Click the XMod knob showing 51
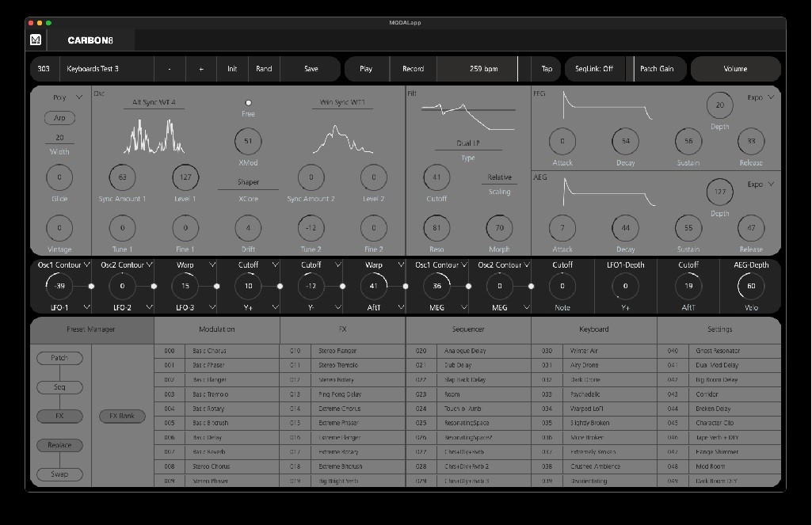 click(248, 141)
